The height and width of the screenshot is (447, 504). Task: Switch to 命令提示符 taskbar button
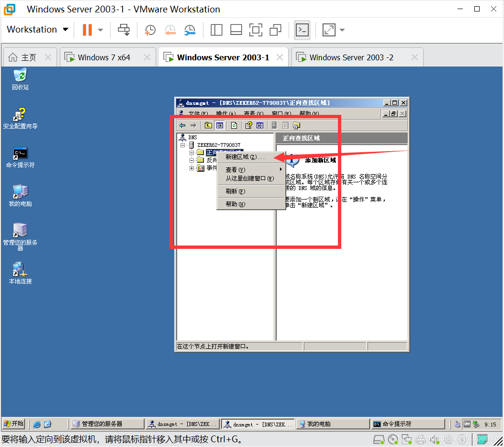point(408,424)
